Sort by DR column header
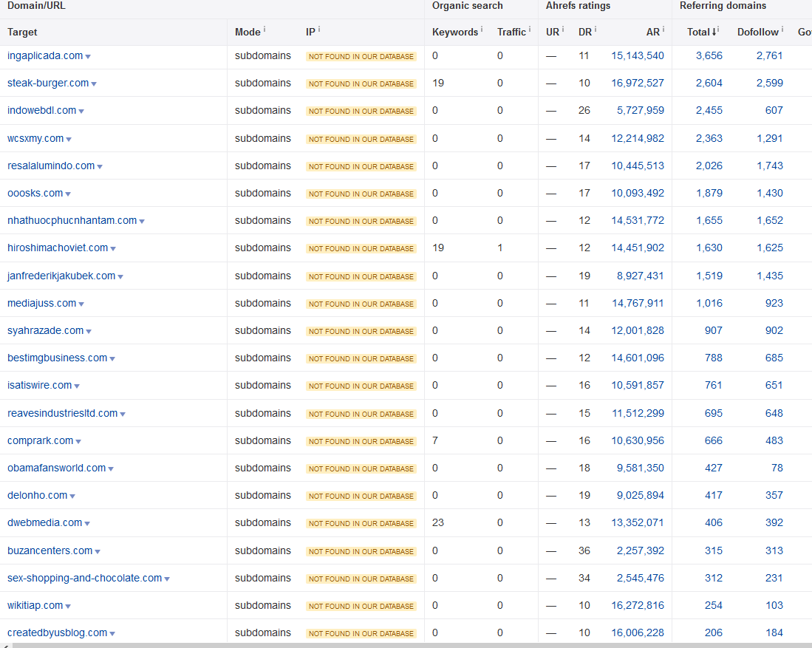 coord(585,32)
